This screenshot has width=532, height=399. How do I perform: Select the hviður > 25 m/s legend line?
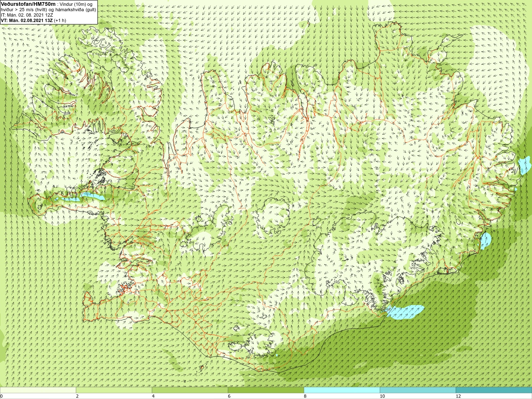[49, 10]
